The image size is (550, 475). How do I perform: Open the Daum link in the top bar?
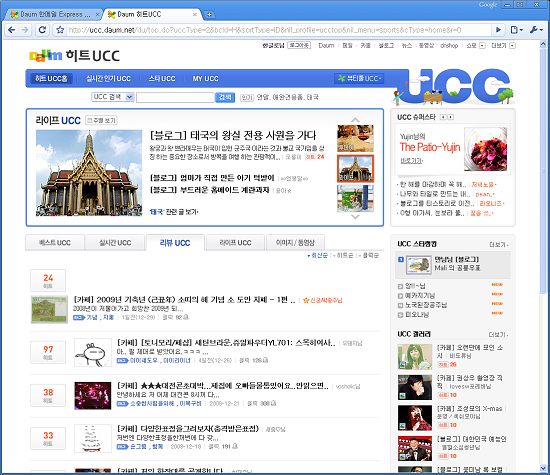coord(326,46)
